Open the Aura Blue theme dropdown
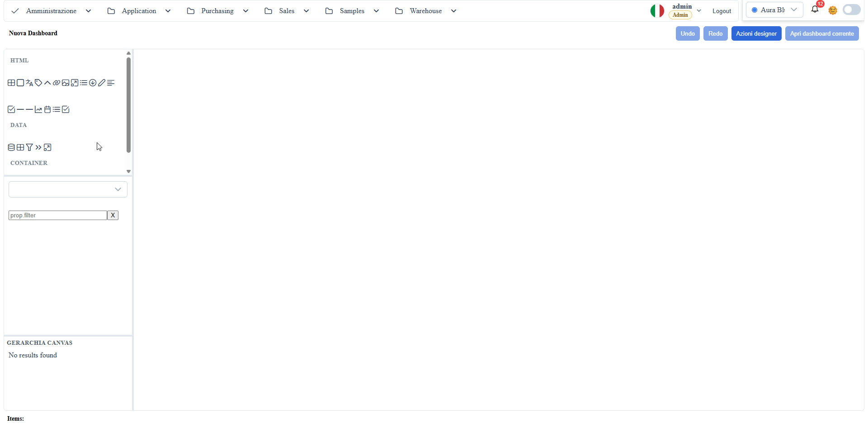The image size is (868, 427). pyautogui.click(x=774, y=10)
